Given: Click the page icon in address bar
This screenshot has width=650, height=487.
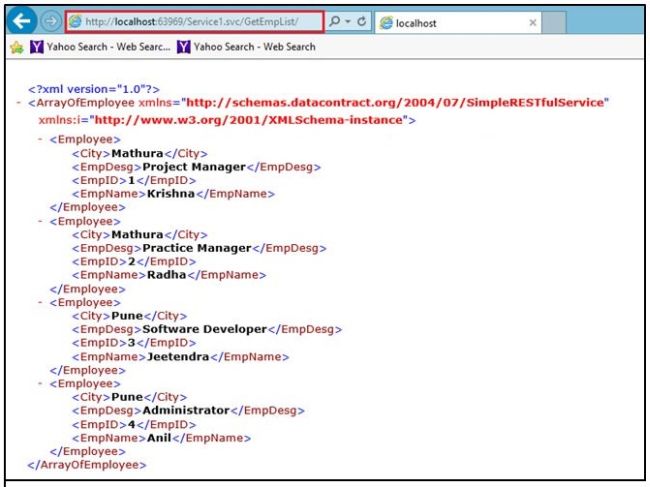Looking at the screenshot, I should (75, 22).
